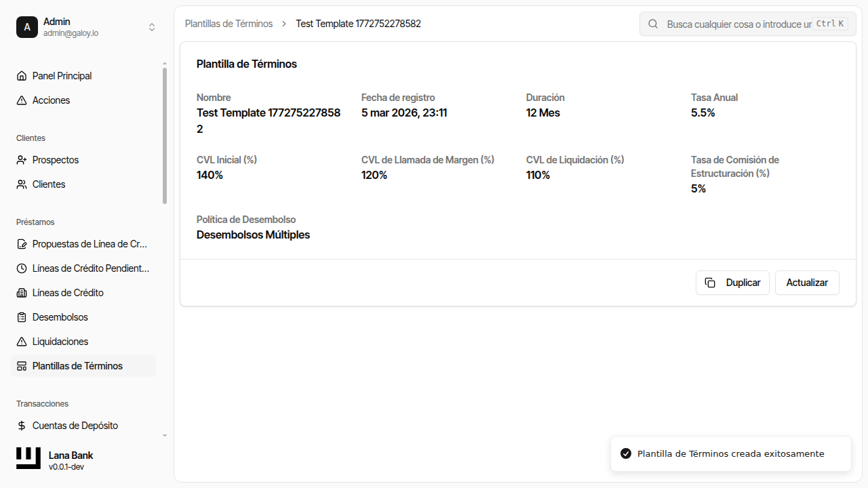868x488 pixels.
Task: Navigate to Plantillas de Términos breadcrumb link
Action: click(x=229, y=23)
